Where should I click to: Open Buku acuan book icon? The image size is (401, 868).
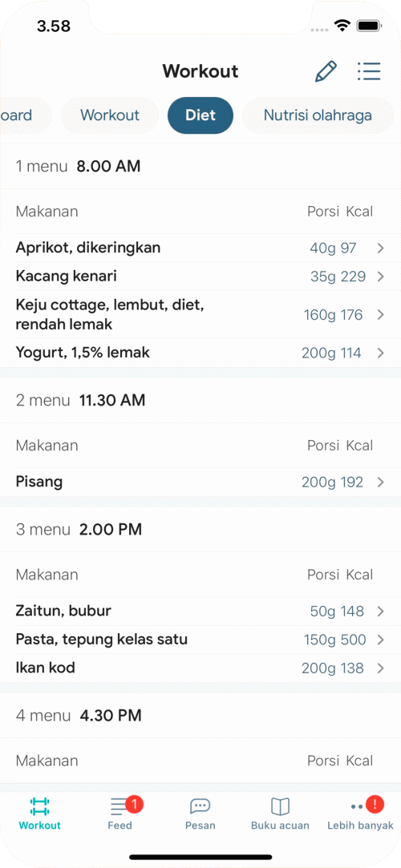pyautogui.click(x=280, y=806)
